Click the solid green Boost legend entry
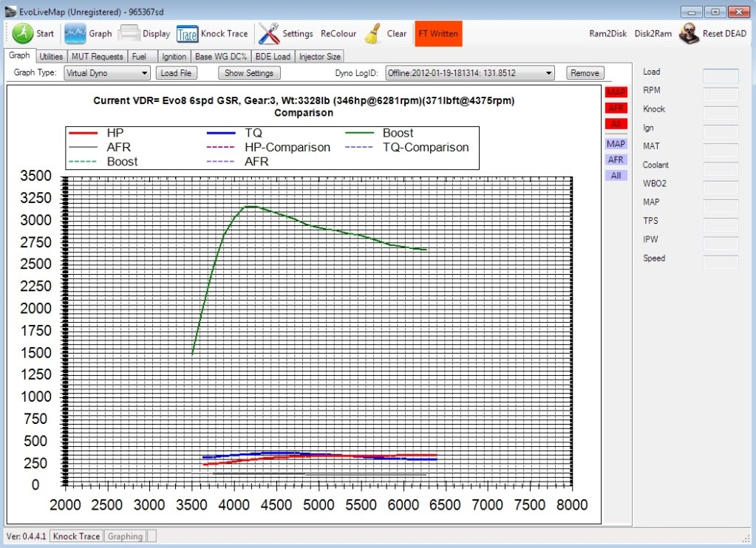This screenshot has height=548, width=756. [379, 133]
